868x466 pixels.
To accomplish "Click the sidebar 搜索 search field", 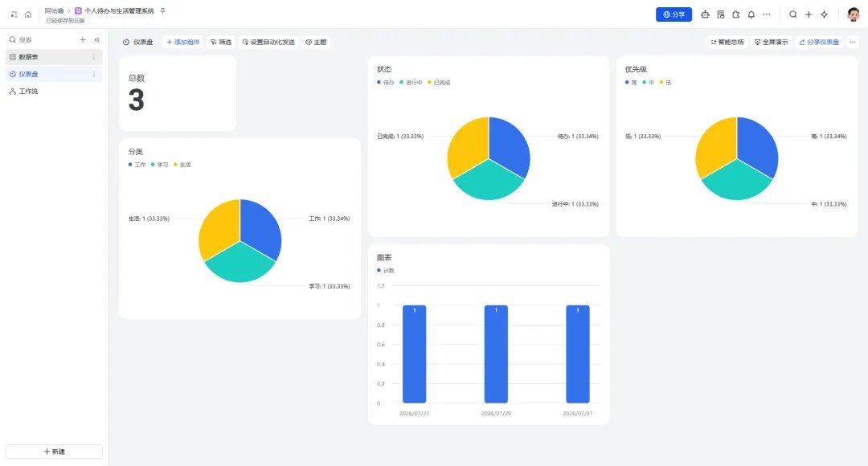I will pyautogui.click(x=43, y=40).
